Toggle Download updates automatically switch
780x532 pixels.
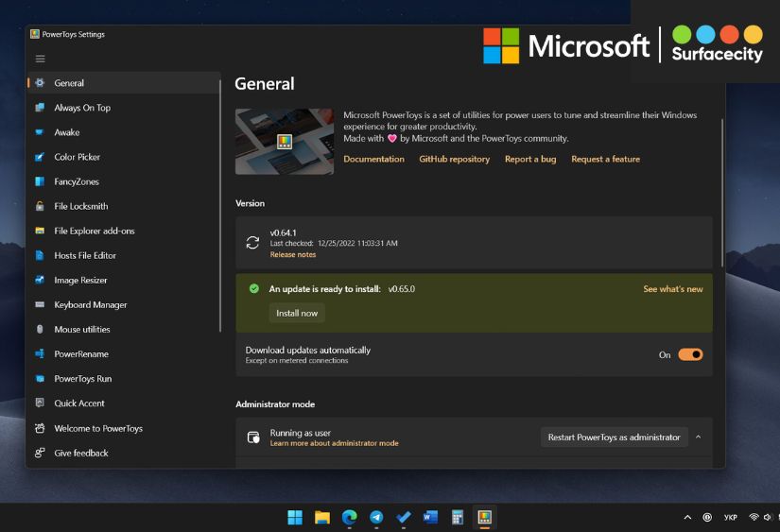click(x=690, y=354)
